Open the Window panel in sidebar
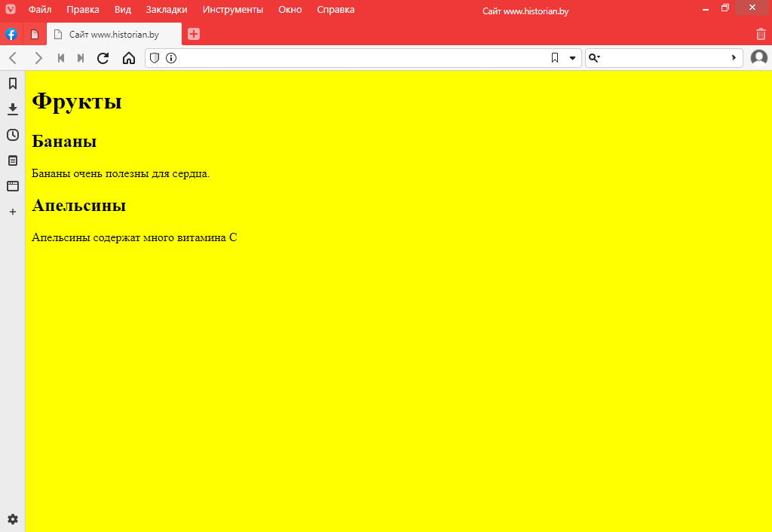This screenshot has width=772, height=532. [13, 186]
